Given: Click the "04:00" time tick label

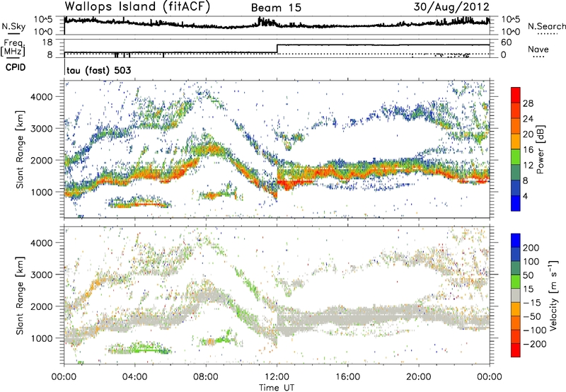Looking at the screenshot, I should (x=134, y=377).
